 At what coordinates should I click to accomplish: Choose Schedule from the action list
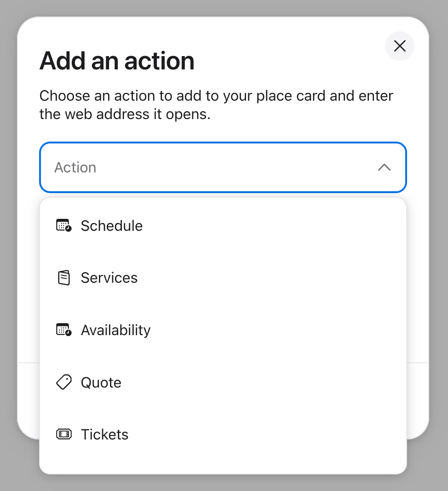coord(112,226)
